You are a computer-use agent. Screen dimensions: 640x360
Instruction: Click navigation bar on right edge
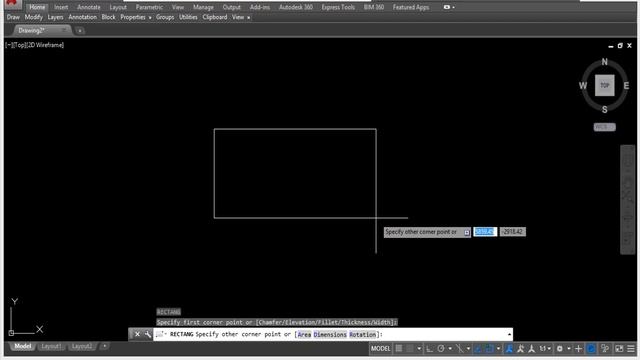628,200
